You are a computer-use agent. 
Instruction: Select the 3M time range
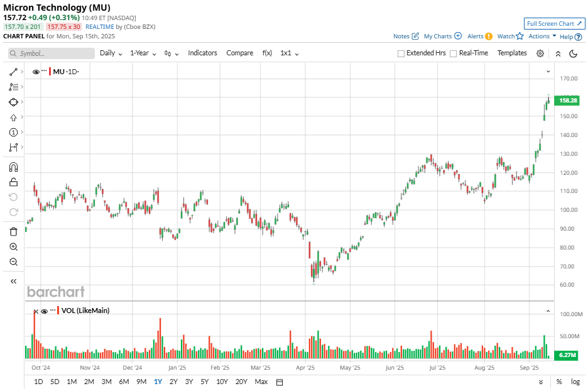pos(106,382)
